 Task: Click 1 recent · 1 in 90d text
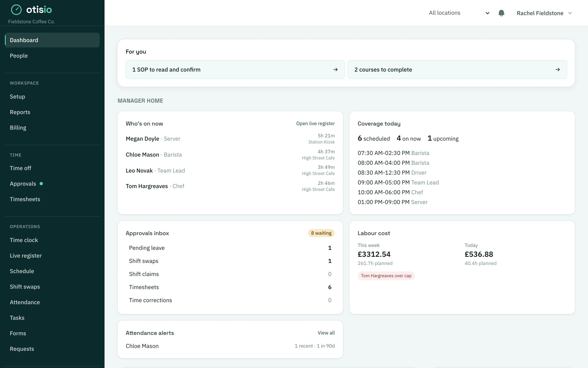click(x=315, y=346)
